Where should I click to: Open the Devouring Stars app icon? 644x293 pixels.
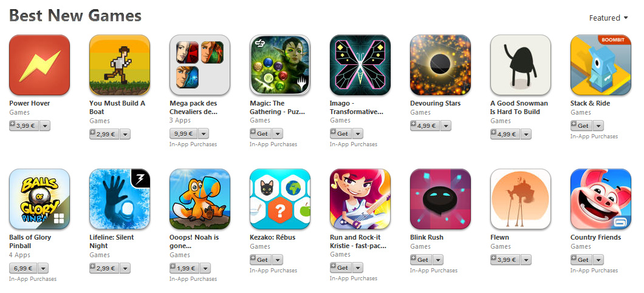440,65
